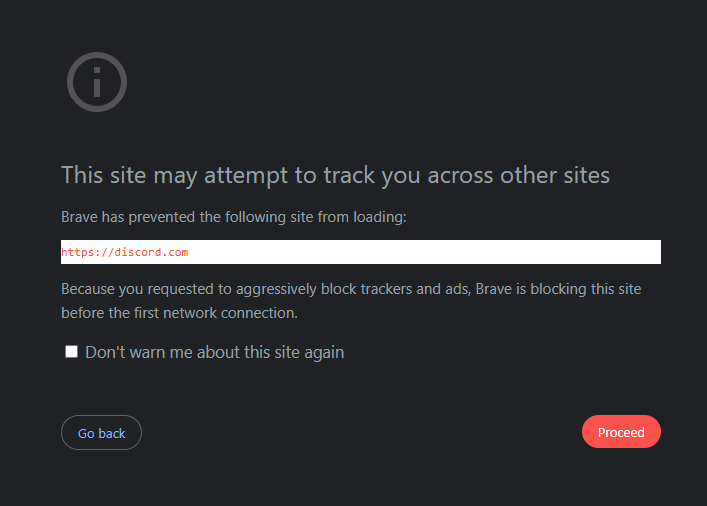Image resolution: width=707 pixels, height=506 pixels.
Task: Click Go back to leave page
Action: click(101, 432)
